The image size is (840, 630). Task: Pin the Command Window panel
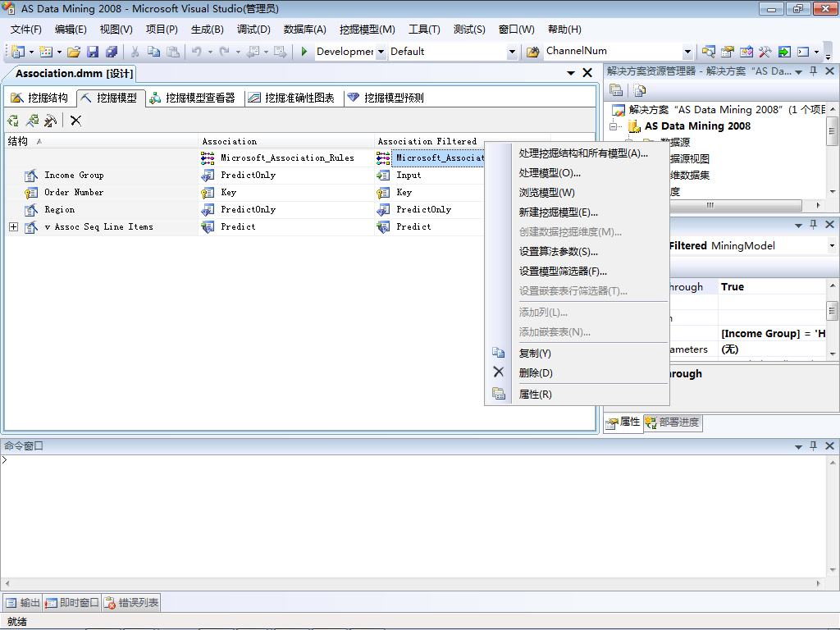(x=813, y=445)
